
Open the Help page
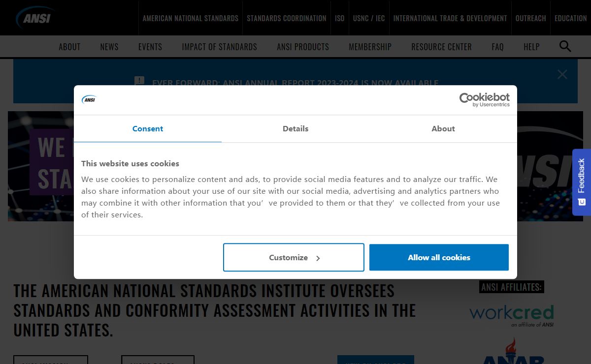coord(532,47)
